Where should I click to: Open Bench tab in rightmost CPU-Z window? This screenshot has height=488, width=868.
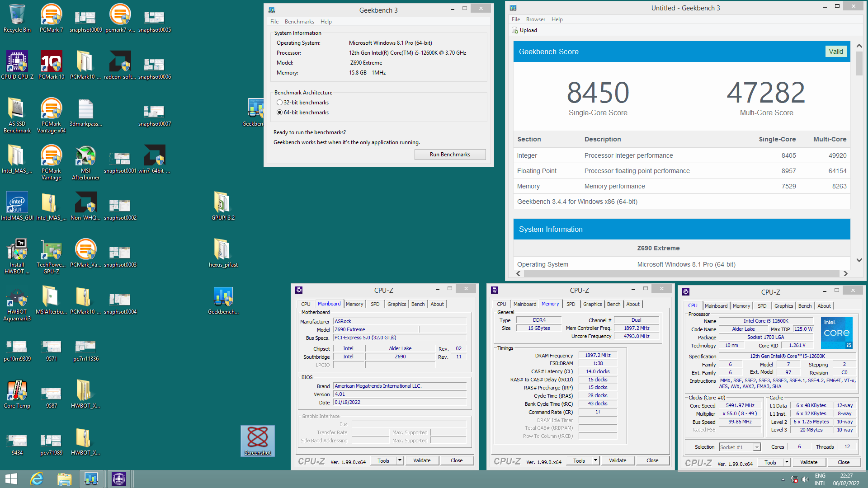[x=805, y=306]
